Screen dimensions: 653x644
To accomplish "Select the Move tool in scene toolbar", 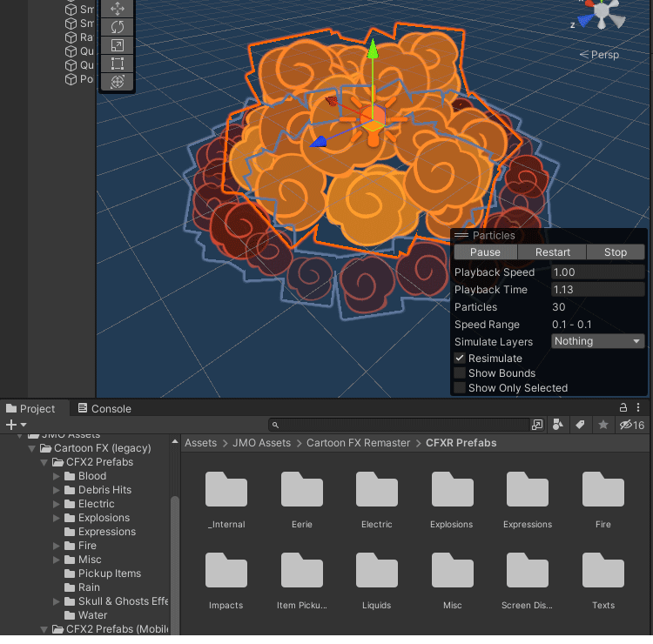I will tap(118, 9).
